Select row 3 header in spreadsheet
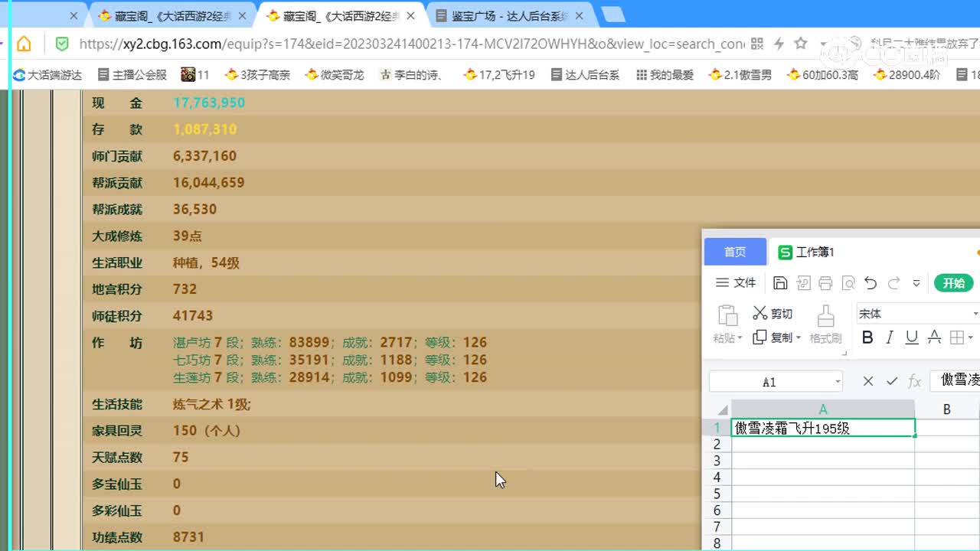 [717, 461]
